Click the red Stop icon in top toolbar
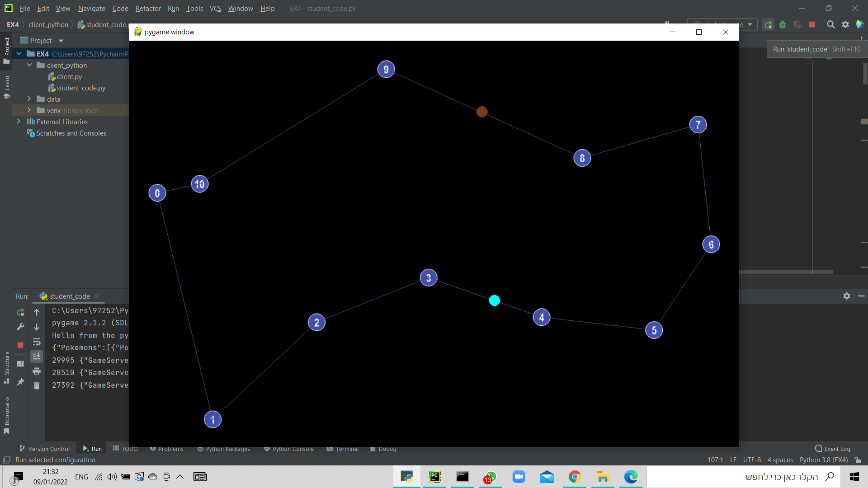 [x=812, y=24]
